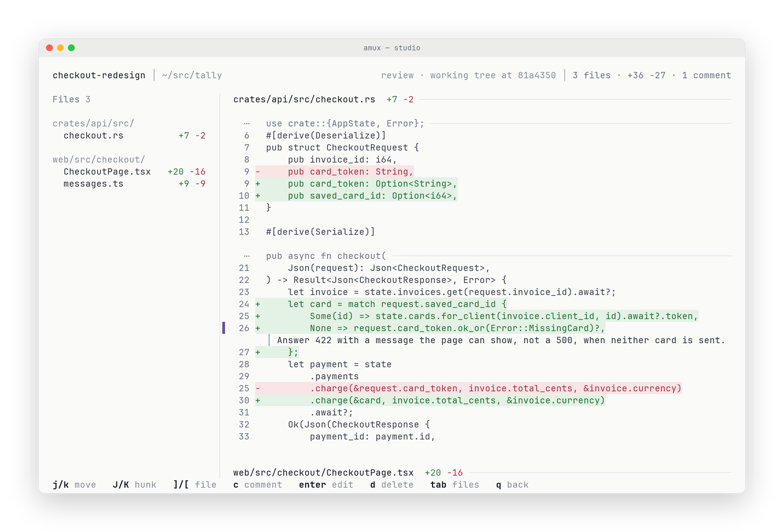Click 'enter edit' shortcut hint
784x532 pixels.
click(x=326, y=485)
